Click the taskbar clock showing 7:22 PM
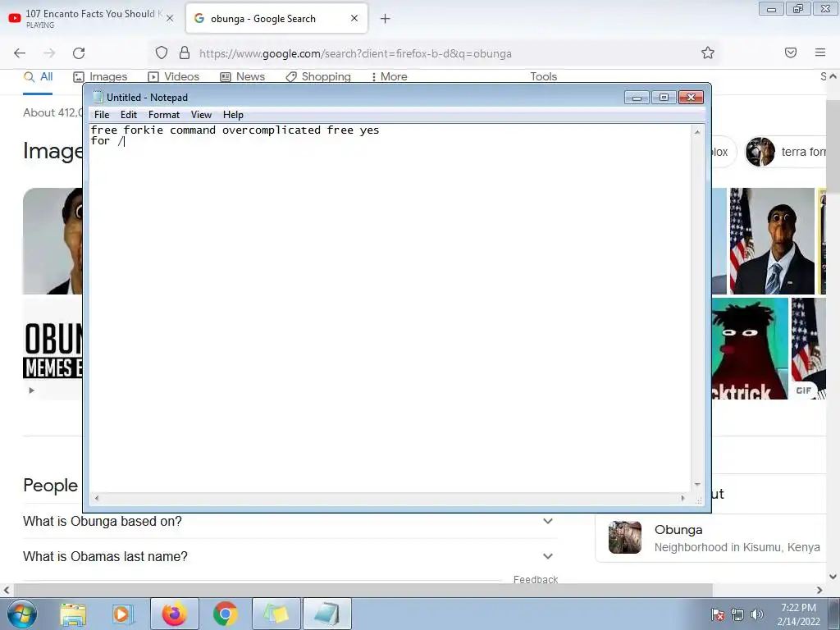The height and width of the screenshot is (630, 840). (798, 614)
